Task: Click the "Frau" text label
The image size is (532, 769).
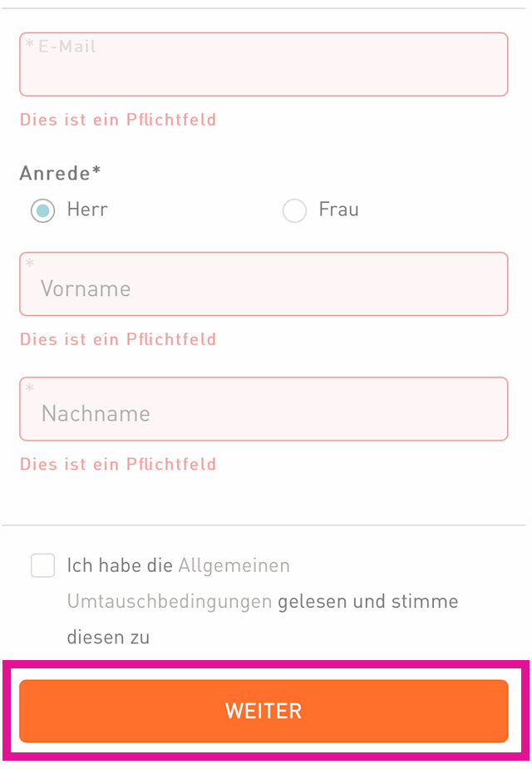Action: [x=338, y=210]
